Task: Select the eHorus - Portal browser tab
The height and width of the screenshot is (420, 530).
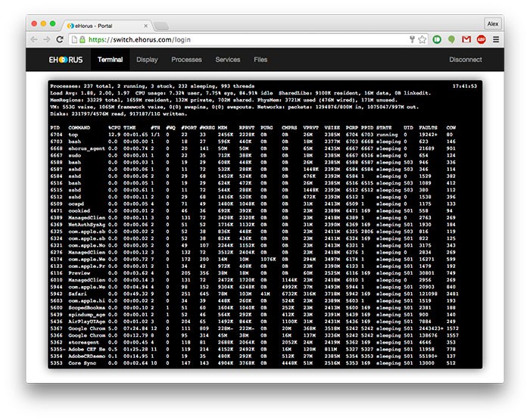Action: coord(108,26)
